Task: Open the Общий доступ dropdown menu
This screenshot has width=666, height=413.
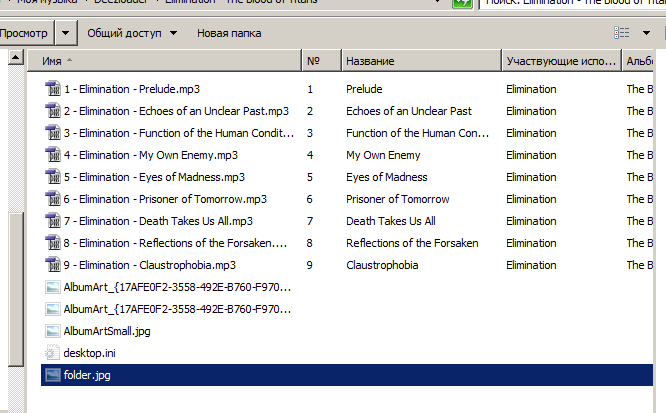Action: [x=132, y=33]
